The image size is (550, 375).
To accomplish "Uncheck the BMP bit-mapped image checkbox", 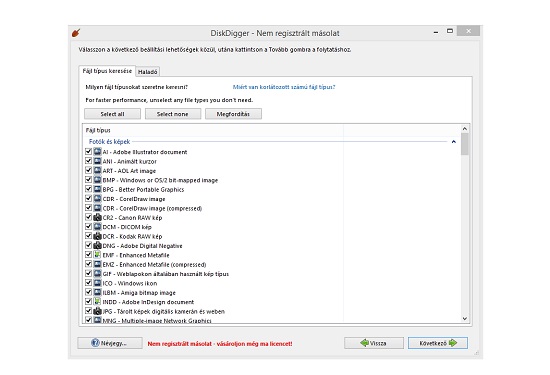I will pos(88,180).
